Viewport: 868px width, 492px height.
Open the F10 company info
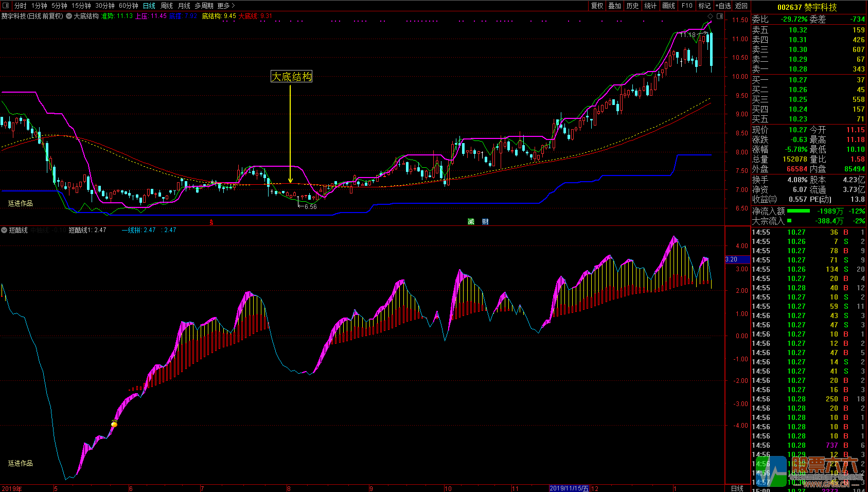[687, 6]
